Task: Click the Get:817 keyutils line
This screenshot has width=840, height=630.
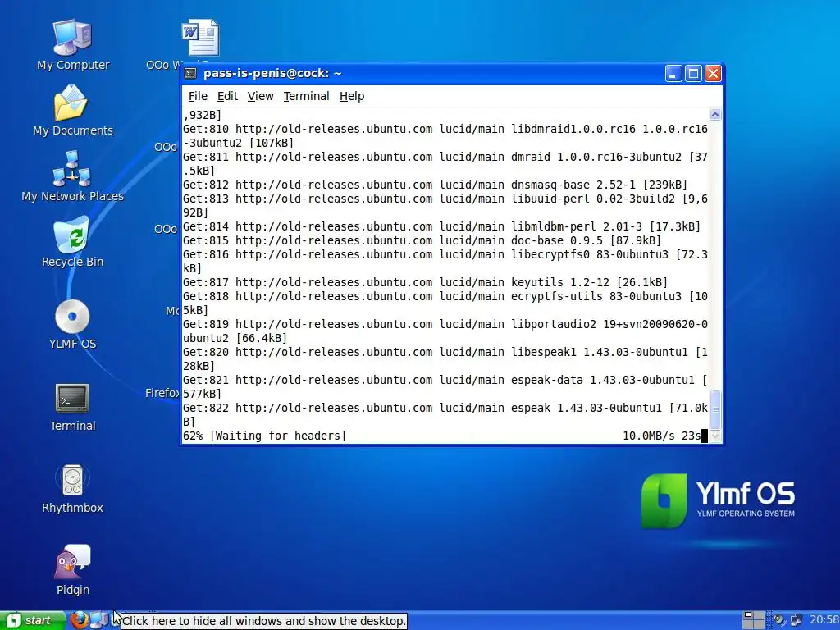Action: point(426,282)
